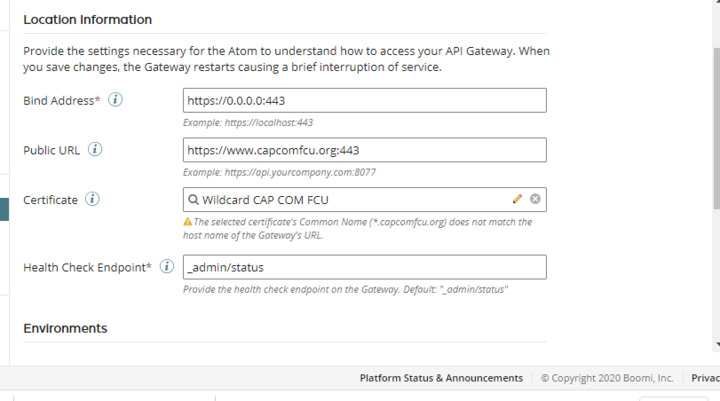Open the Privacy link in the footer
Image resolution: width=720 pixels, height=401 pixels.
(x=705, y=378)
